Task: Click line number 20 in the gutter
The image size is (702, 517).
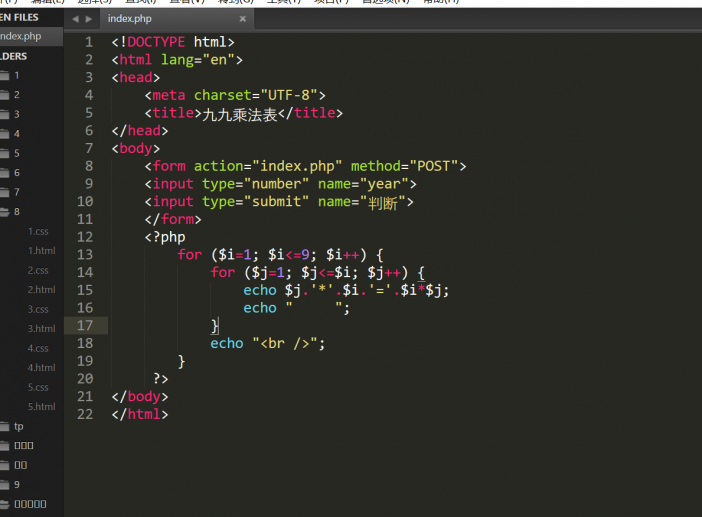Action: coord(85,379)
